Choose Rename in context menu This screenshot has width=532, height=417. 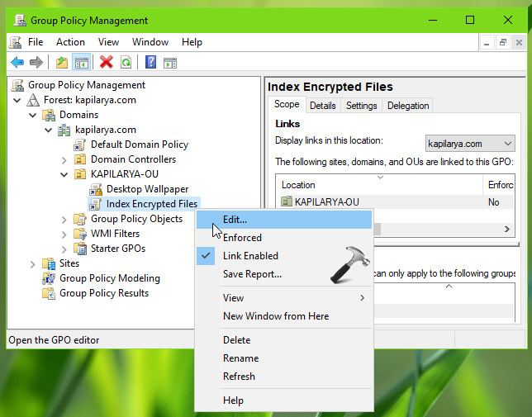pos(284,358)
